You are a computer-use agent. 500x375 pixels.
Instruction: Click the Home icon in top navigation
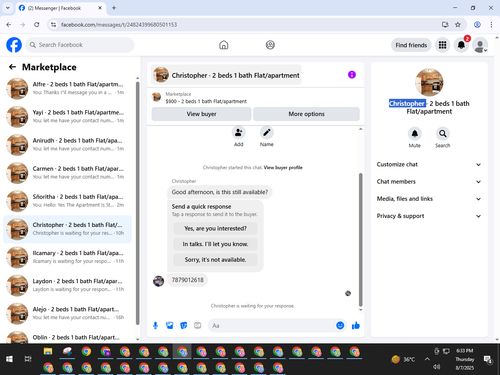point(224,45)
